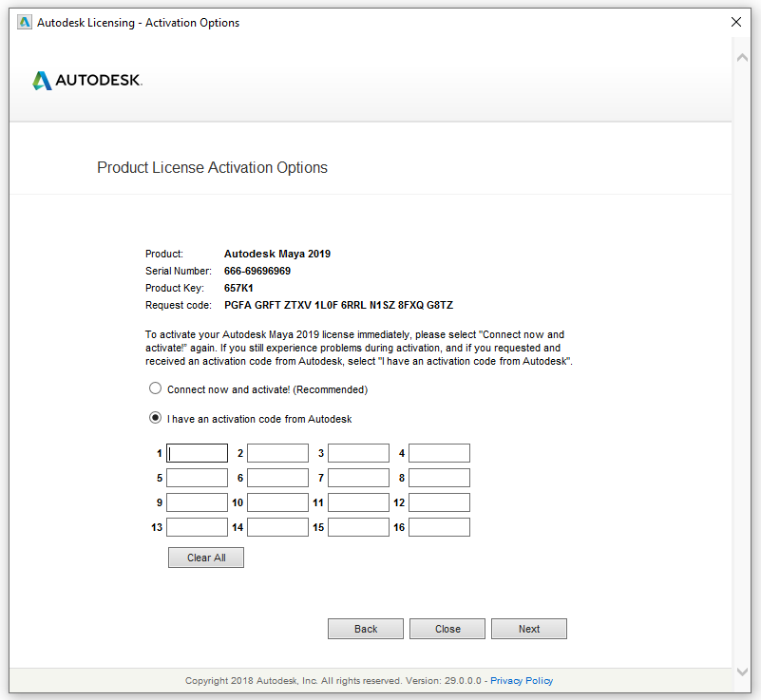Open the Privacy Policy link
Screen dimensions: 761x700
point(522,680)
